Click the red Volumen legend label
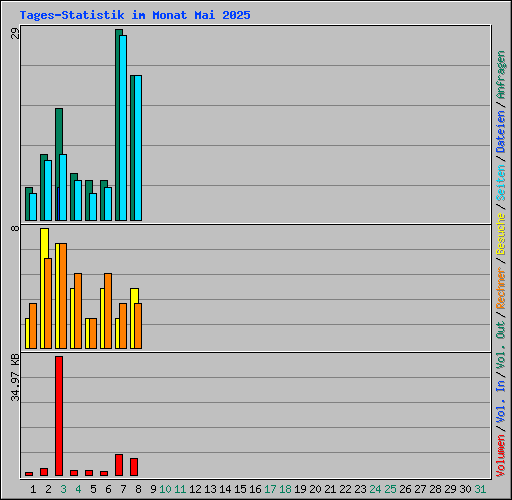The image size is (512, 500). coord(500,456)
